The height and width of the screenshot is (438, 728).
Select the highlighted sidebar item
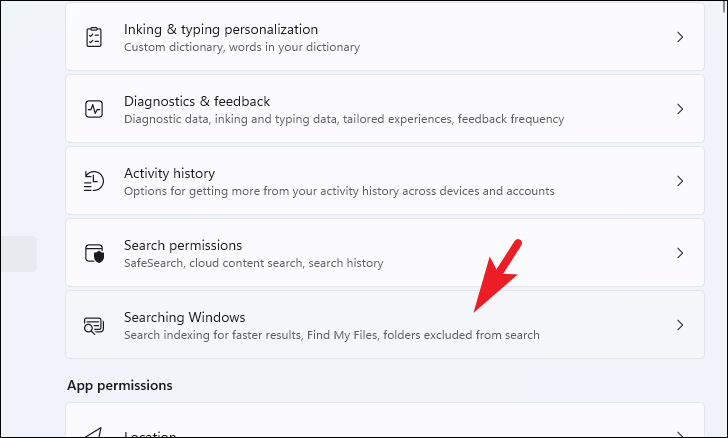[19, 254]
